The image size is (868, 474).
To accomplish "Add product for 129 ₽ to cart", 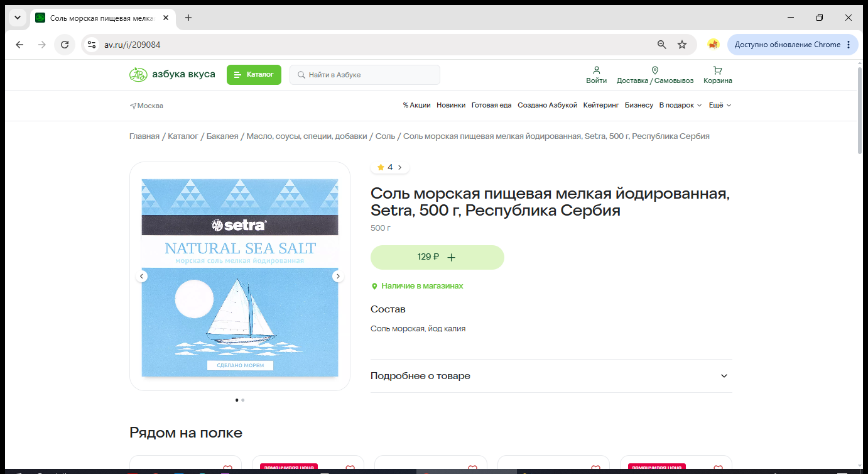I will click(x=437, y=257).
